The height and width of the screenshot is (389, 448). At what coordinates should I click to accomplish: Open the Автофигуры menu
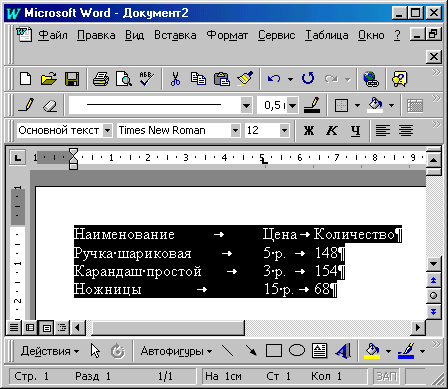(x=176, y=351)
